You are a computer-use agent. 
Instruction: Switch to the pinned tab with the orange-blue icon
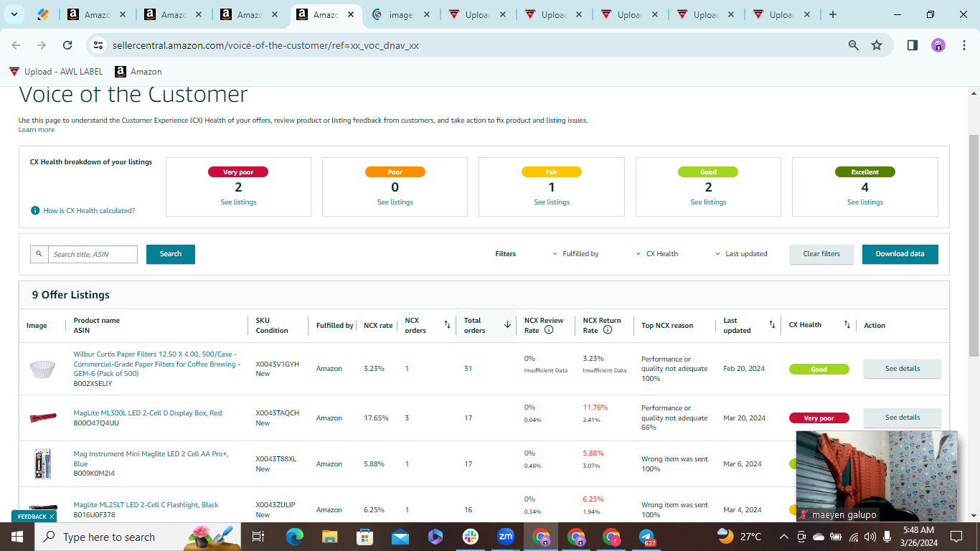(x=43, y=14)
